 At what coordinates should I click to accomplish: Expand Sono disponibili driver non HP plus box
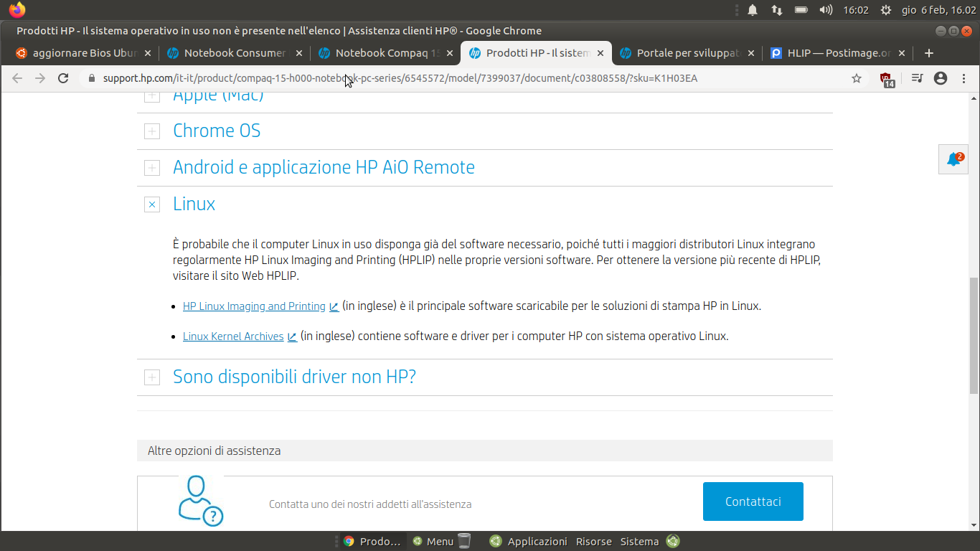152,377
